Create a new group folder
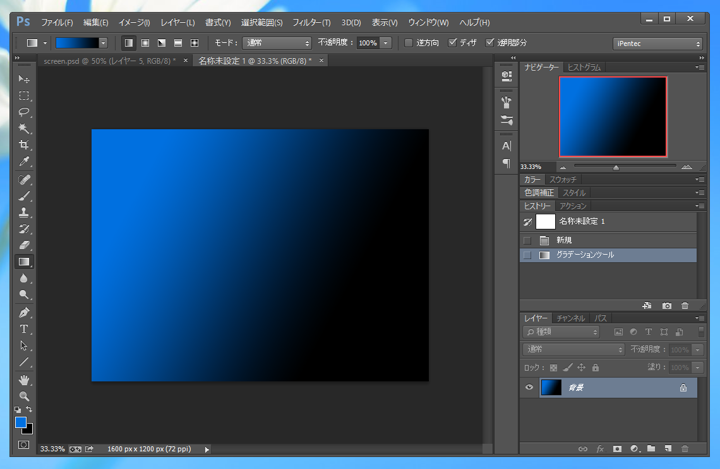 point(651,449)
